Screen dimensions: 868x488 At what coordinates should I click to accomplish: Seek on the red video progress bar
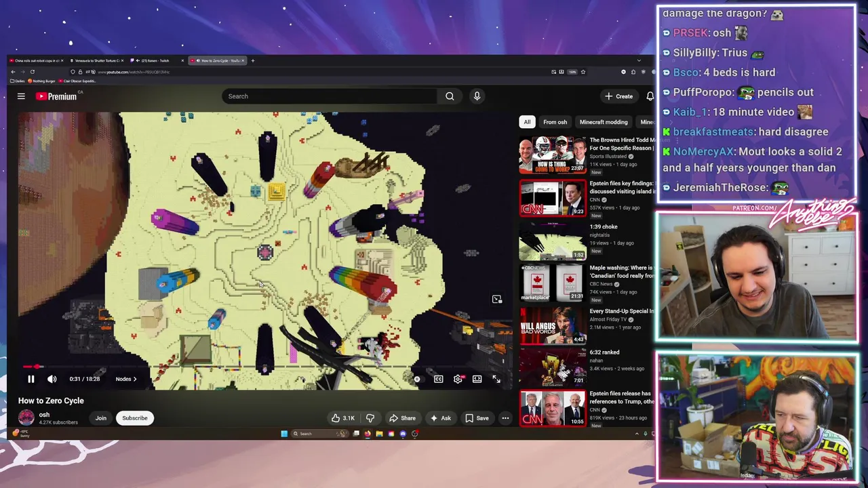tap(266, 367)
